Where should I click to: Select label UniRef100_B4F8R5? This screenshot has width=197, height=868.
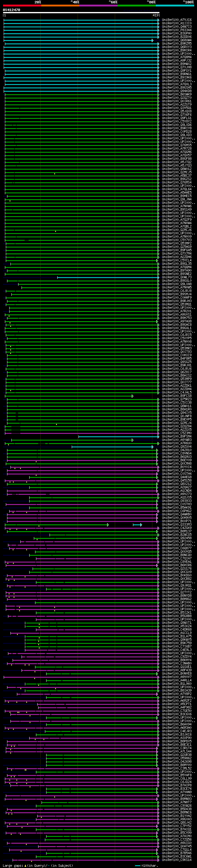(x=177, y=358)
